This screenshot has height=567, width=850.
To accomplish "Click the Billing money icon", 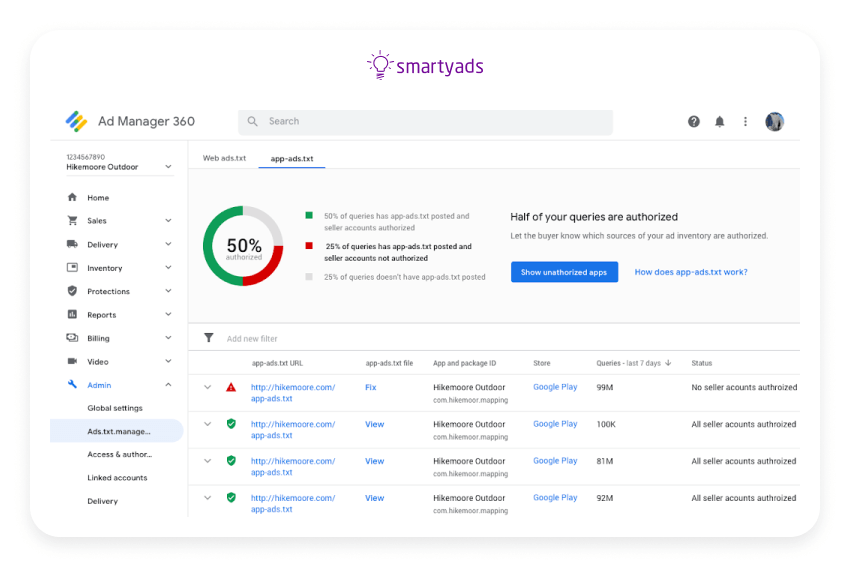I will pyautogui.click(x=72, y=338).
